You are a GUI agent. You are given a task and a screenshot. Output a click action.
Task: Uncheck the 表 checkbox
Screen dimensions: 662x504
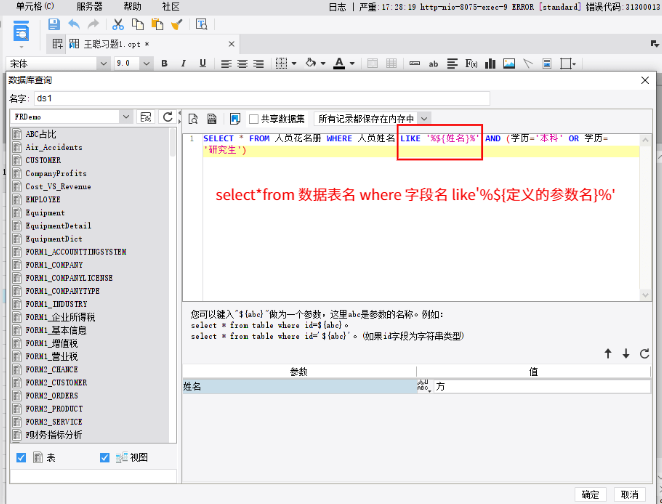pos(21,458)
